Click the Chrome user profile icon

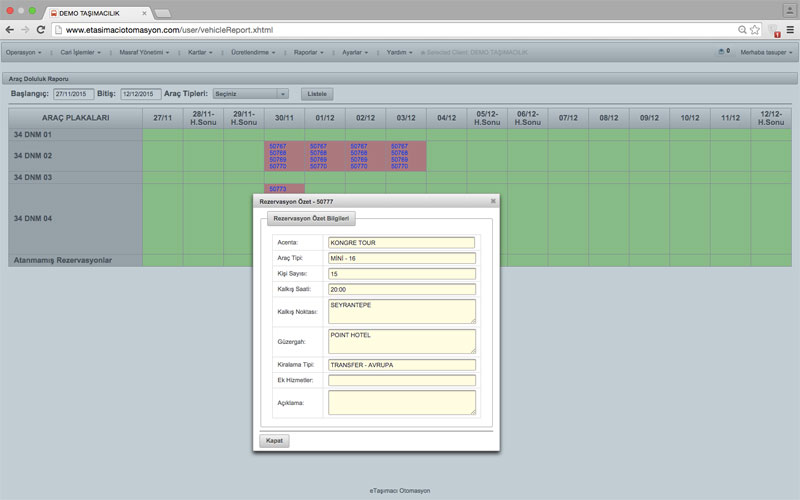(x=789, y=9)
